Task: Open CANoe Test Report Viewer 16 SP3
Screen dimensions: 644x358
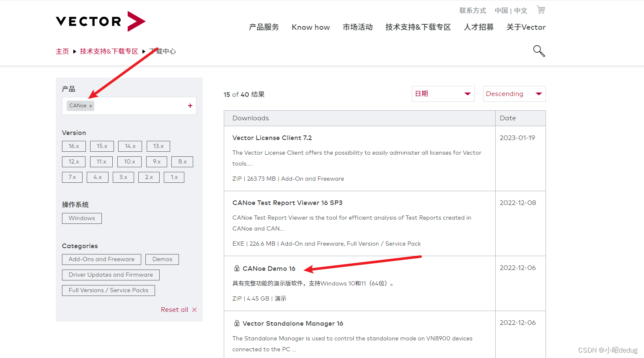Action: click(x=287, y=203)
